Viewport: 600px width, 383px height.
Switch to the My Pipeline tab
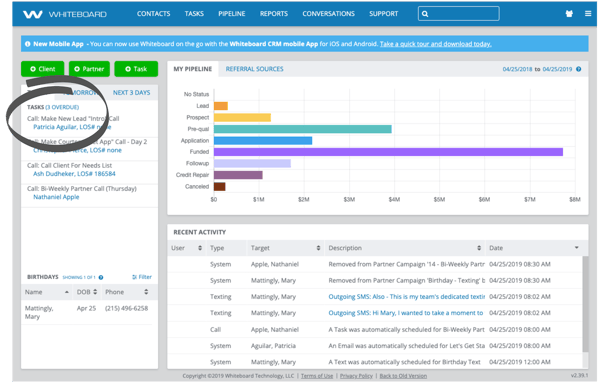click(192, 69)
